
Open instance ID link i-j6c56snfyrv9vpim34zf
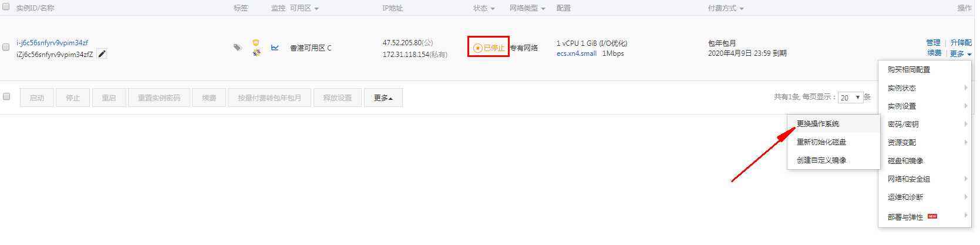tap(52, 43)
